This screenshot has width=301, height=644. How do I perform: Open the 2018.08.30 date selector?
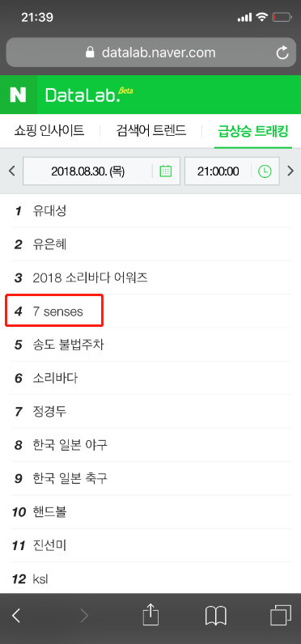(101, 171)
